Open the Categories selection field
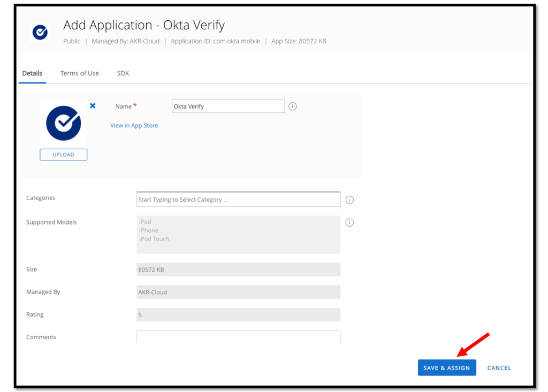 (x=238, y=199)
